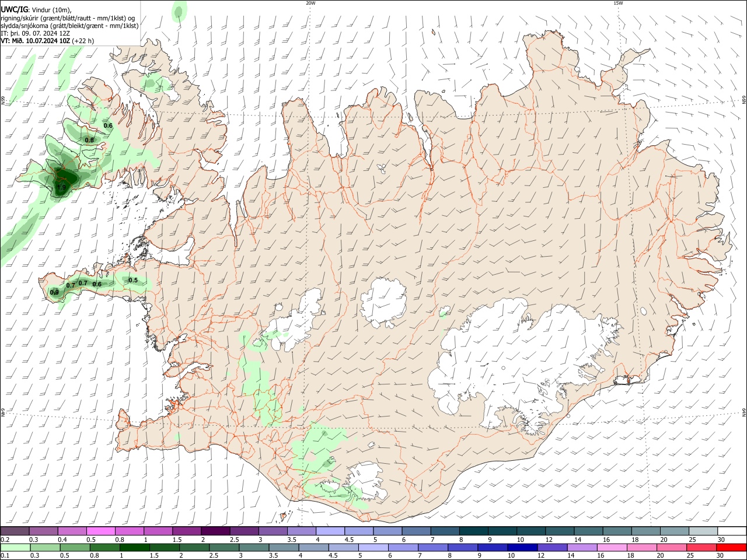Click the 64N label on the left edge
This screenshot has height=560, width=747.
[x=3, y=412]
